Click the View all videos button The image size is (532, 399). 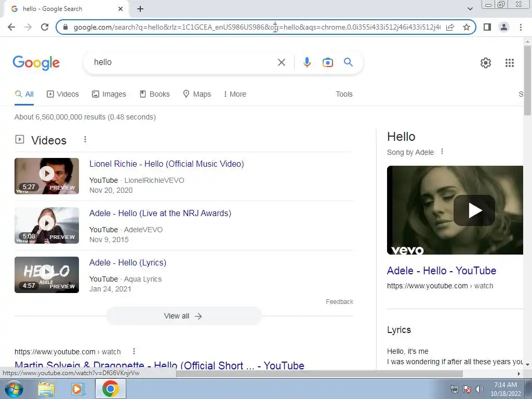click(183, 316)
